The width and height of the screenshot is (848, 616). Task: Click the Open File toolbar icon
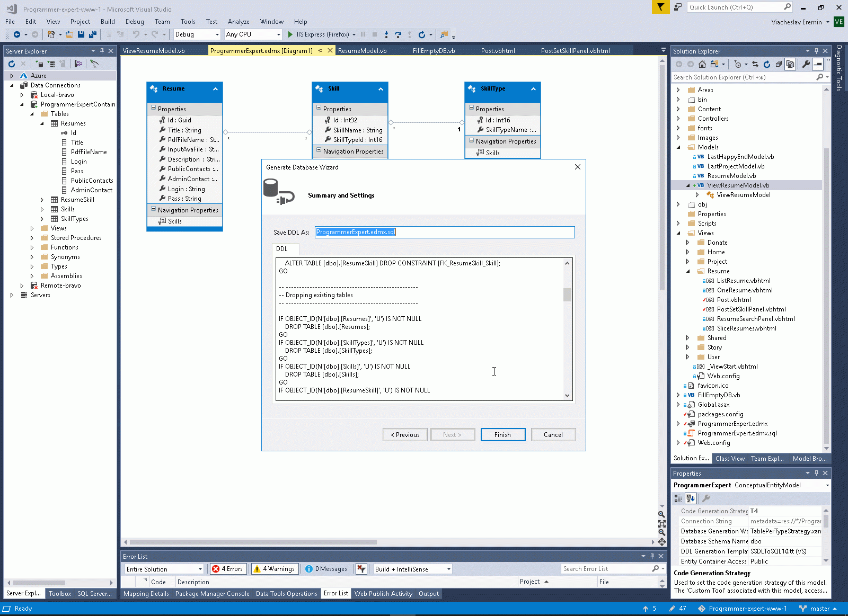click(69, 34)
